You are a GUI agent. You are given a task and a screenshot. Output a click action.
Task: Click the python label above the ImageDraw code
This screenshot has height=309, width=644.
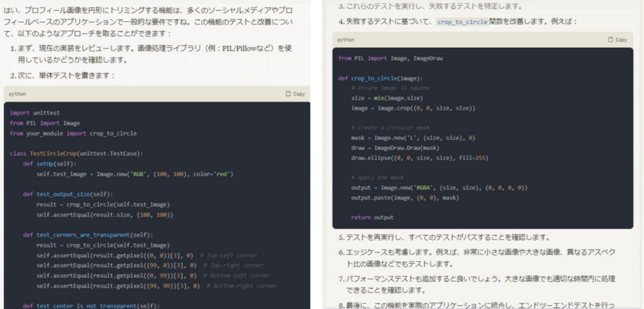click(346, 40)
